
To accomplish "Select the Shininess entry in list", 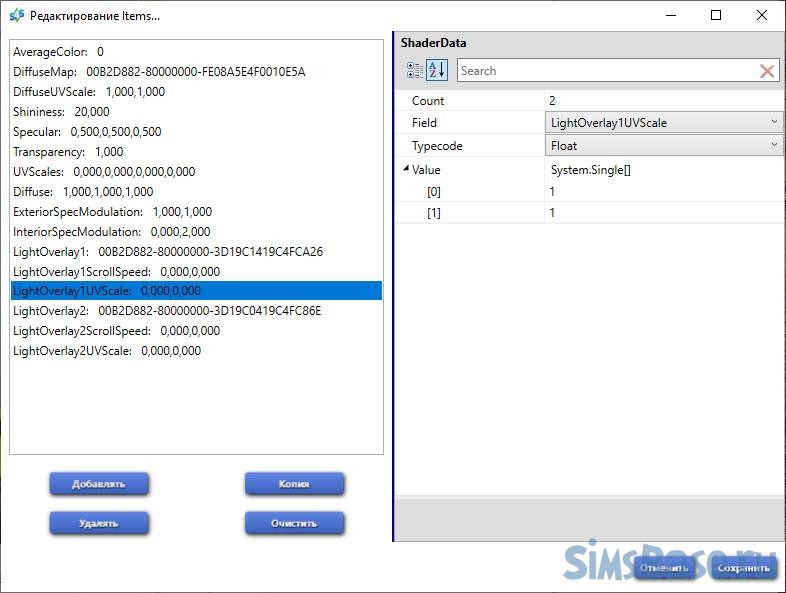I will pos(62,112).
